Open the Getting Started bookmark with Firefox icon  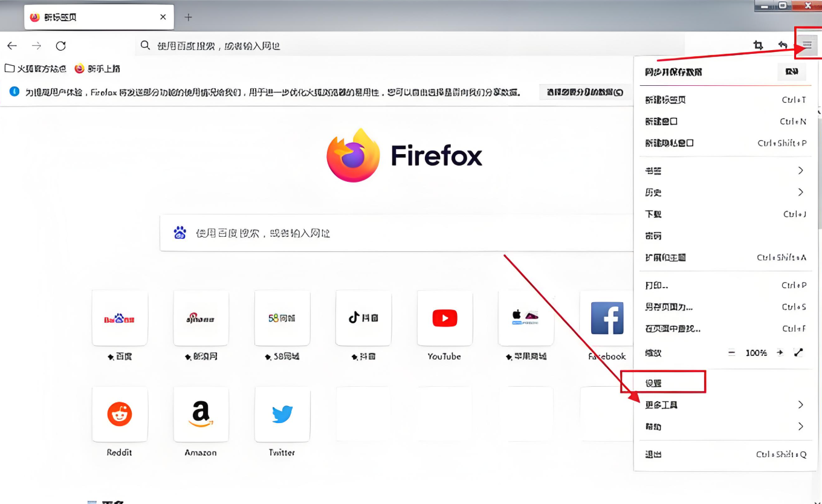(x=97, y=69)
